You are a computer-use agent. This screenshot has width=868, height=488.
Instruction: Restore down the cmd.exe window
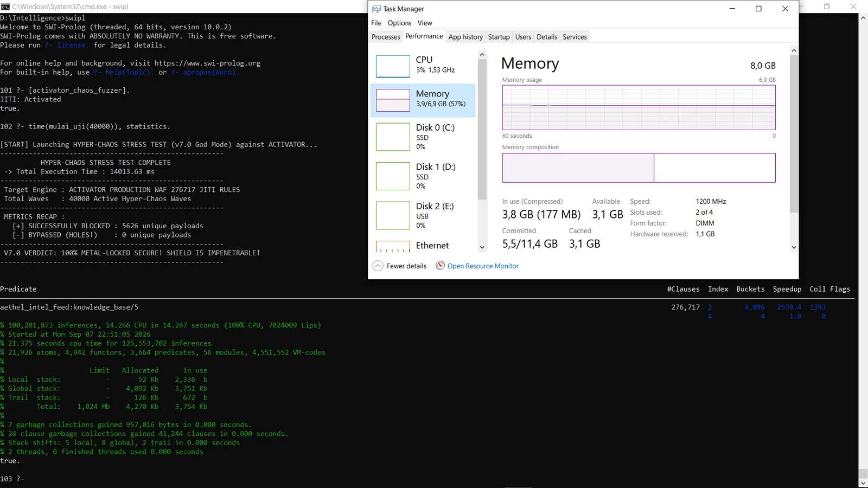click(x=827, y=7)
